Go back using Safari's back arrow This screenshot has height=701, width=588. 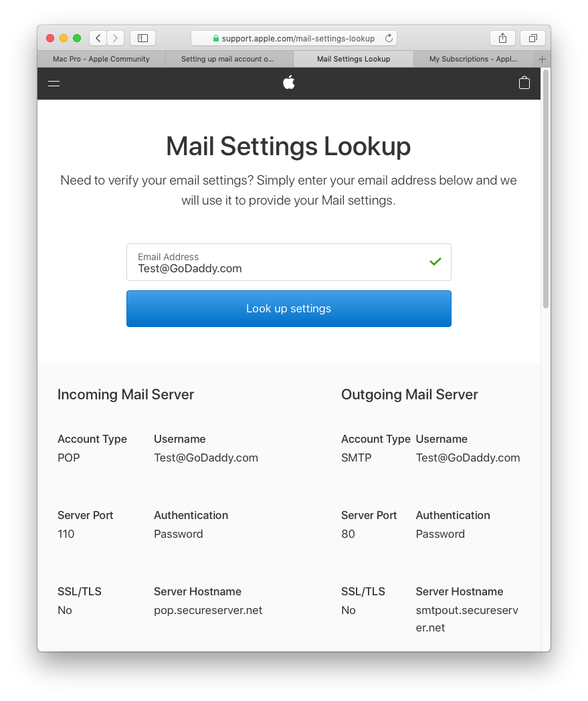coord(98,38)
